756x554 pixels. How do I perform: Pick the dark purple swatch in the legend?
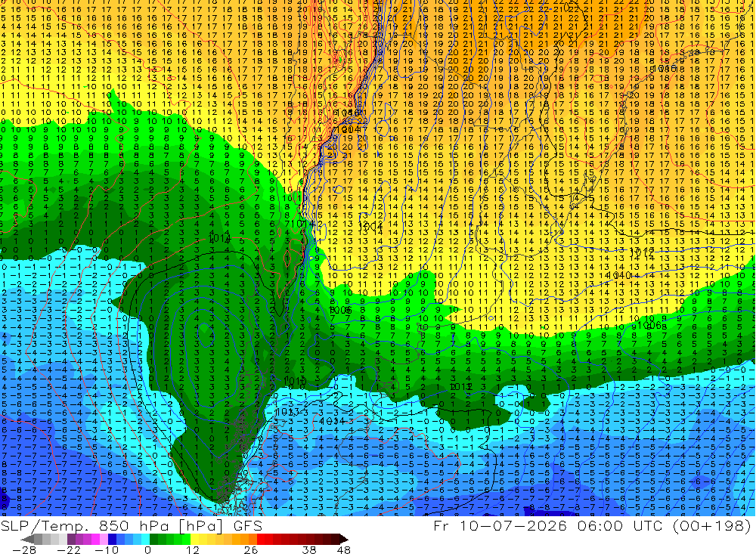point(71,539)
